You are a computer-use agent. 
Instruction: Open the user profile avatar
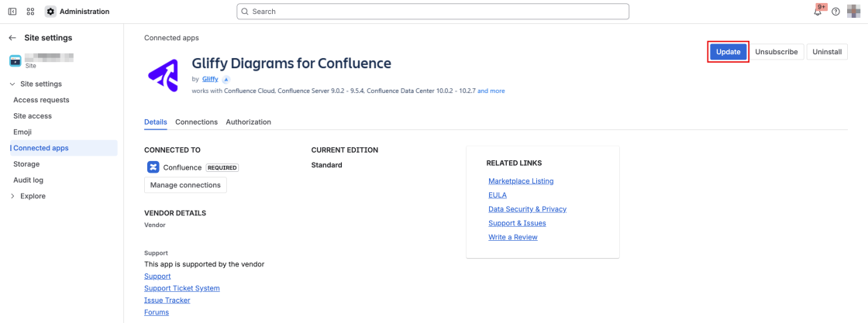pos(853,11)
